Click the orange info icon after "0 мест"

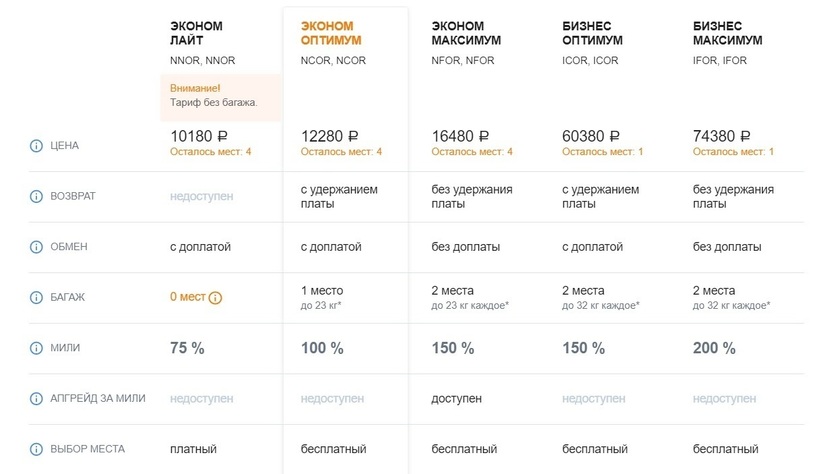(x=215, y=297)
